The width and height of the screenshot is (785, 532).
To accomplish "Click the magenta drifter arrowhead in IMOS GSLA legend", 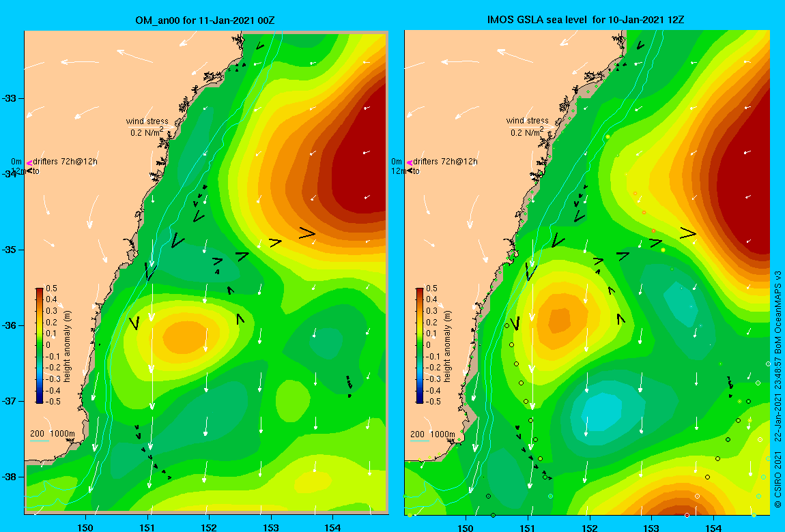I will [x=410, y=162].
